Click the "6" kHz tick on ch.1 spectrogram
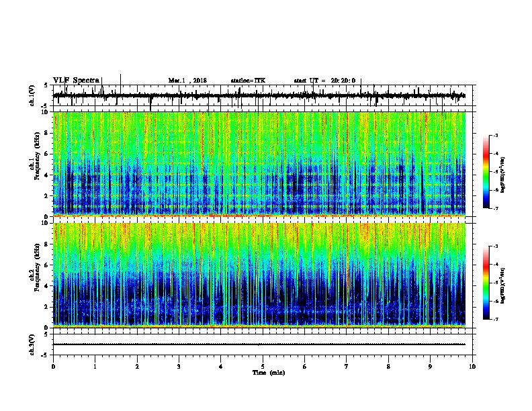 (x=47, y=154)
